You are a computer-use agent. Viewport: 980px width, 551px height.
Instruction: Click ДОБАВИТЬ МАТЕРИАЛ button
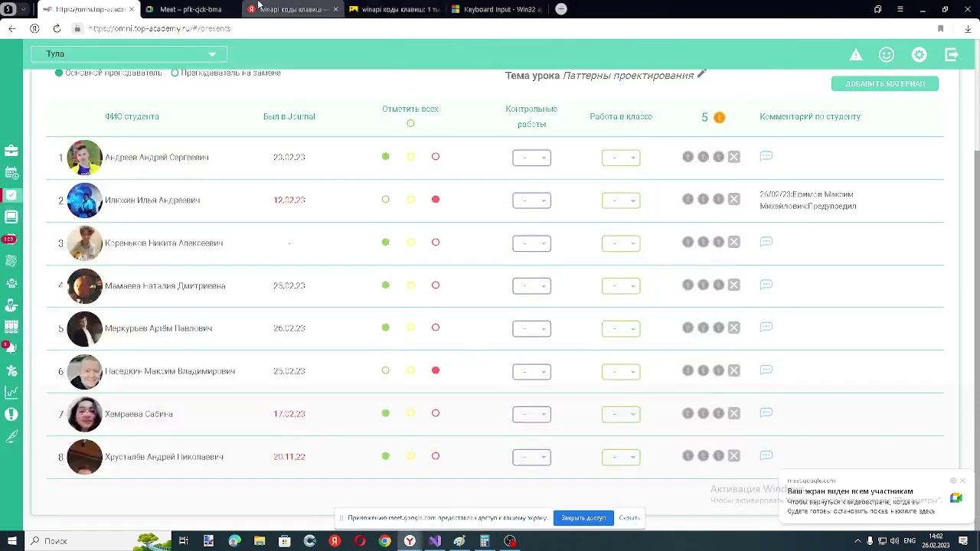[x=885, y=83]
